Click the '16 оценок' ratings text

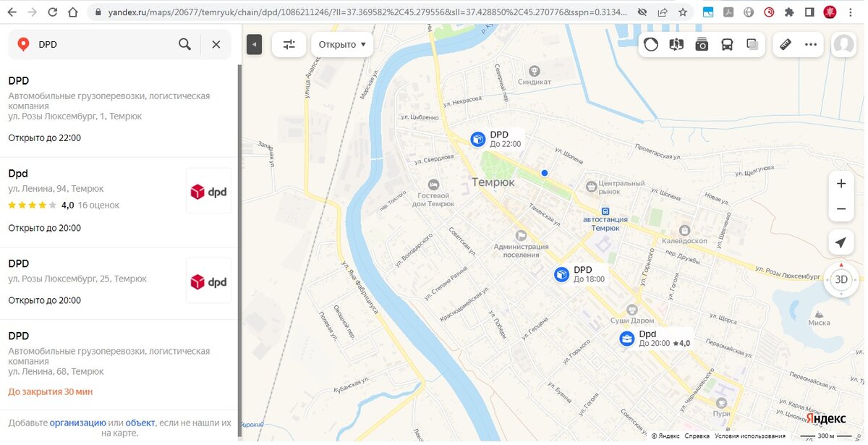click(x=98, y=205)
